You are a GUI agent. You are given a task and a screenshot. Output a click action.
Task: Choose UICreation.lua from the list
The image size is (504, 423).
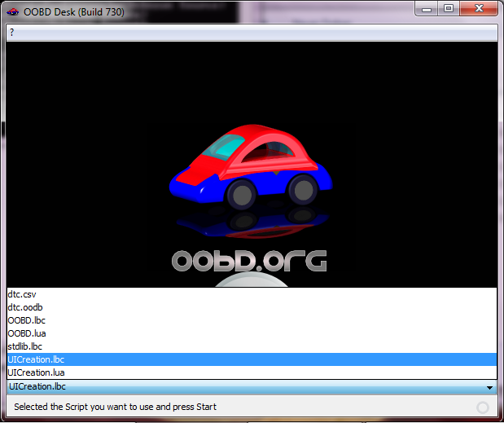[x=36, y=372]
